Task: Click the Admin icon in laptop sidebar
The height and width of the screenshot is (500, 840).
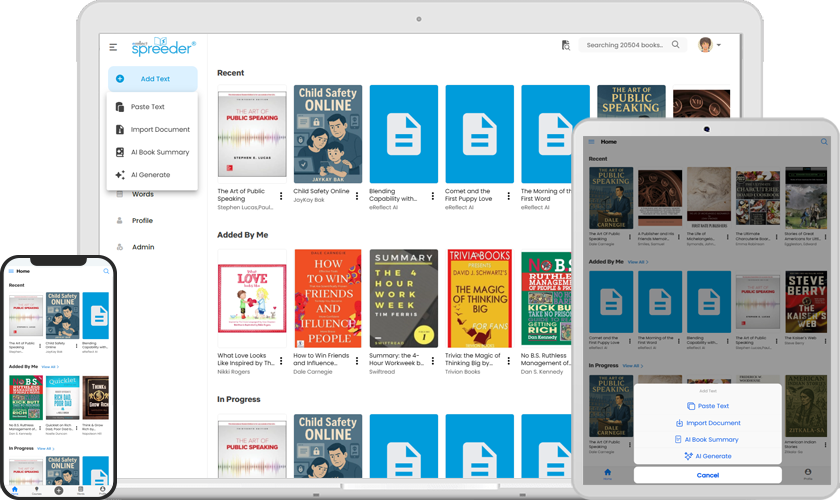Action: [119, 247]
